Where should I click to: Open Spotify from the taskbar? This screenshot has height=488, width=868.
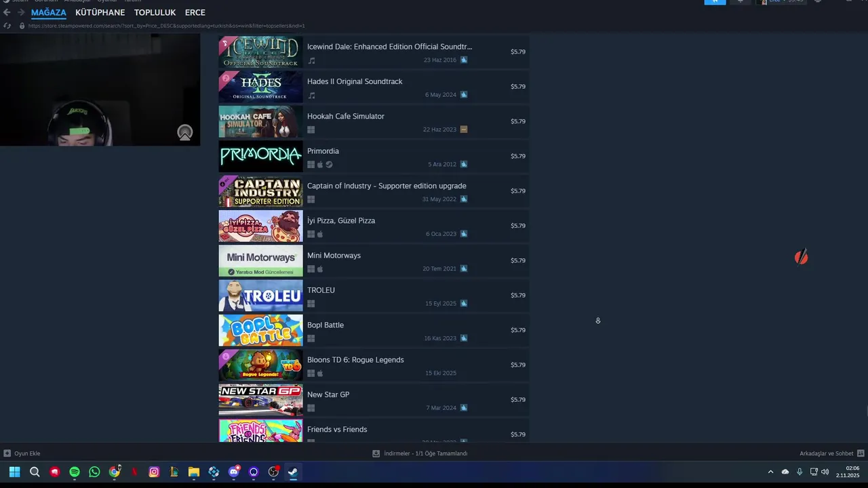(x=75, y=472)
